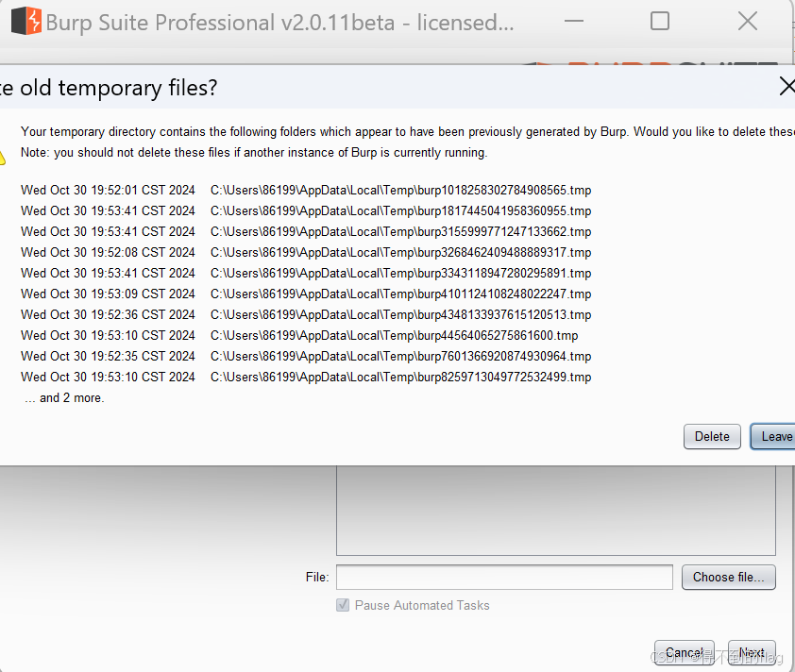Click the File: label
The height and width of the screenshot is (672, 795).
tap(317, 578)
